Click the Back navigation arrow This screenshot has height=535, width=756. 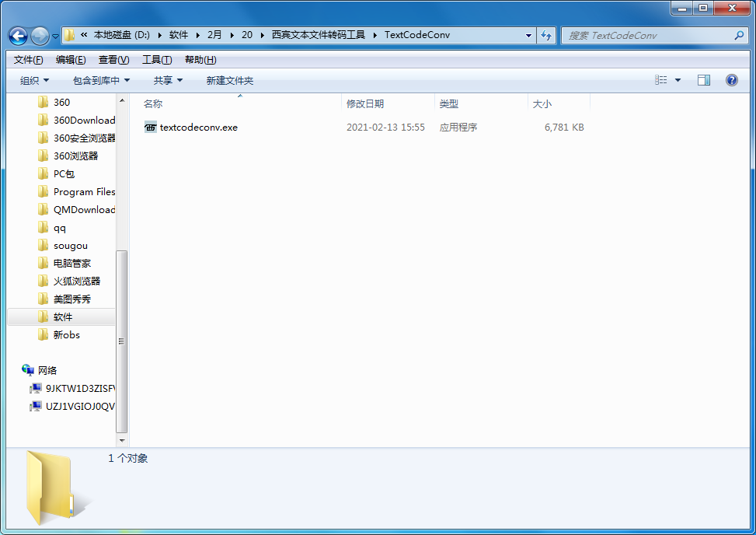pyautogui.click(x=17, y=36)
